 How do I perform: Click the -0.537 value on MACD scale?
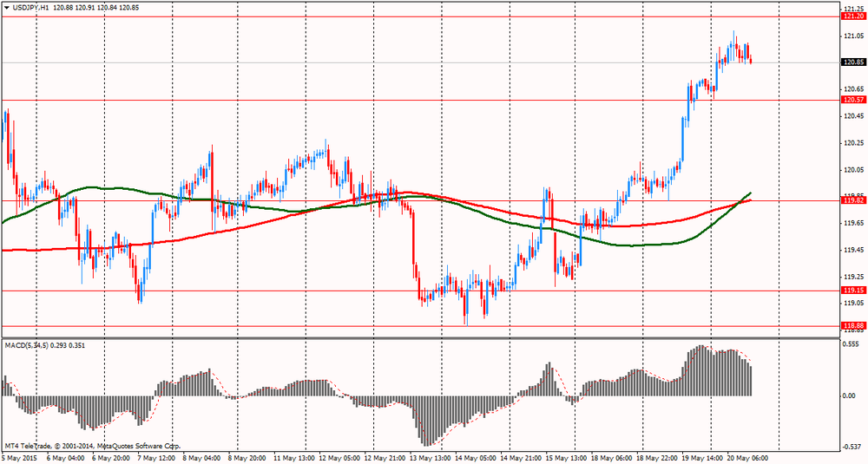pos(852,447)
